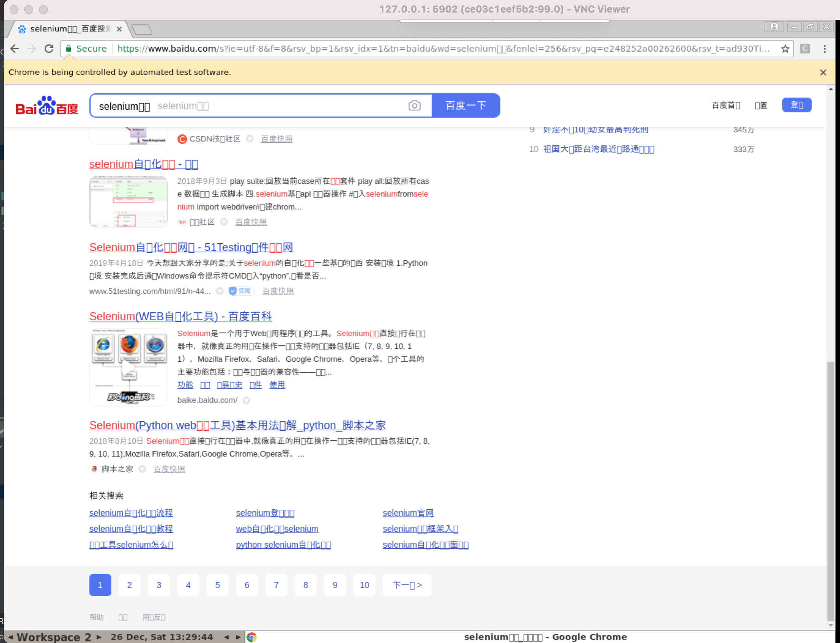Go to results page 3

[159, 585]
